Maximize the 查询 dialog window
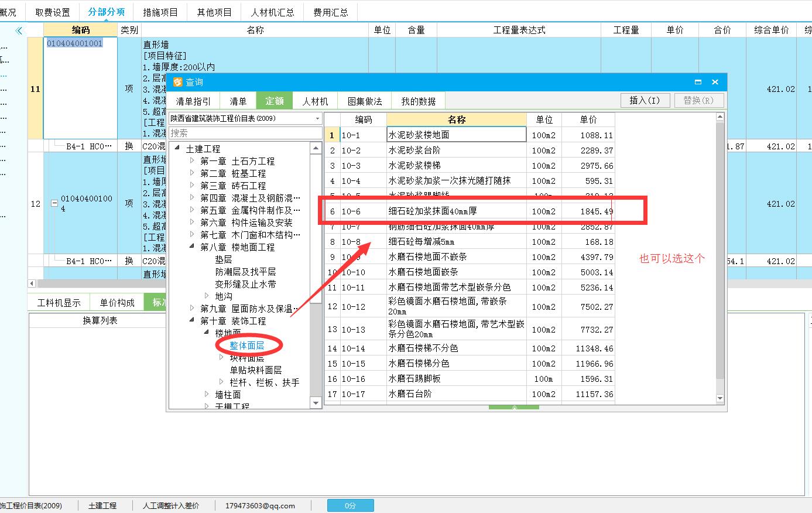 698,82
